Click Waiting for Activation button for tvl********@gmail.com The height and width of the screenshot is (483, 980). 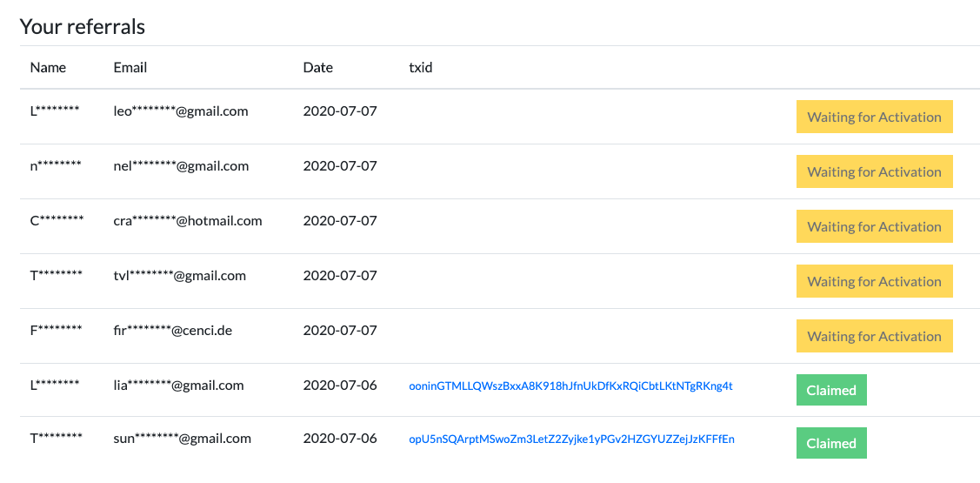(x=875, y=282)
